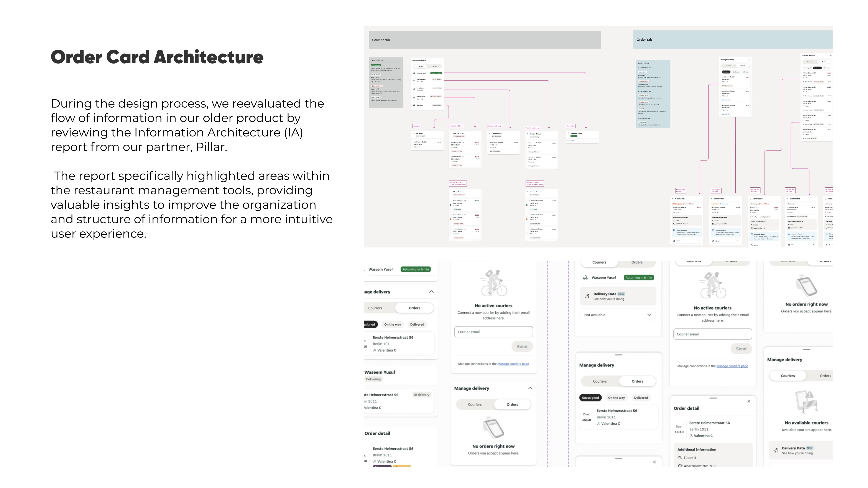The image size is (868, 488).
Task: Click the payment terminal illustration below the Manage delivery chevron
Action: pyautogui.click(x=493, y=428)
